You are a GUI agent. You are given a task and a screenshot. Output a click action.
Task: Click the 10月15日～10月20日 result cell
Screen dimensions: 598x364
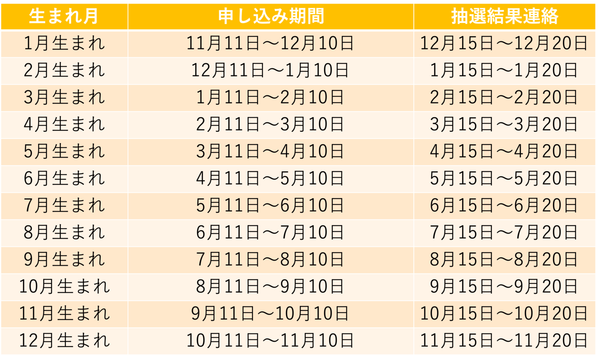(x=505, y=314)
